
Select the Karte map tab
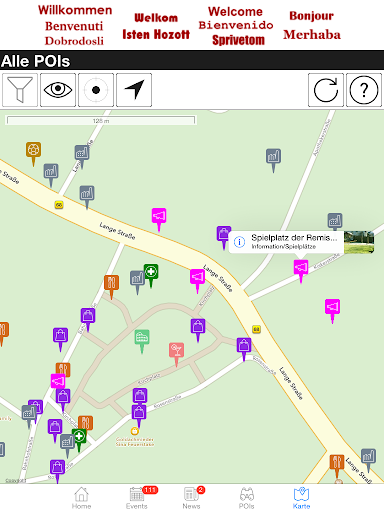[302, 498]
